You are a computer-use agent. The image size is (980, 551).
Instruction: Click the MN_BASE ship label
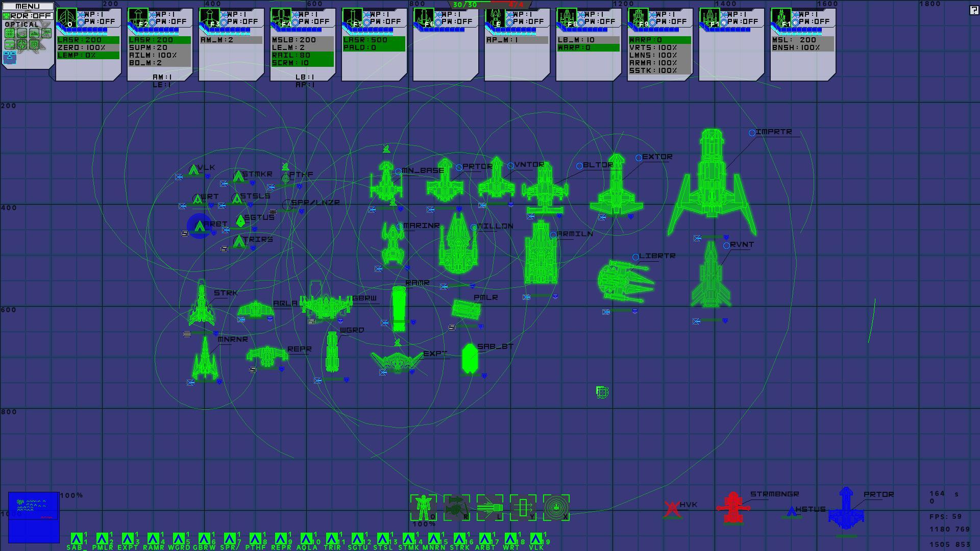[423, 171]
